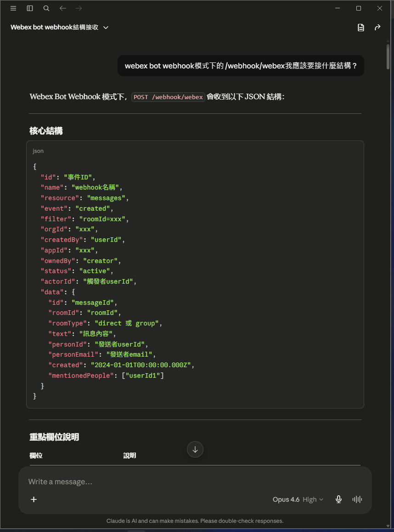The height and width of the screenshot is (532, 394).
Task: Click the "event": "created" line
Action: coord(77,209)
